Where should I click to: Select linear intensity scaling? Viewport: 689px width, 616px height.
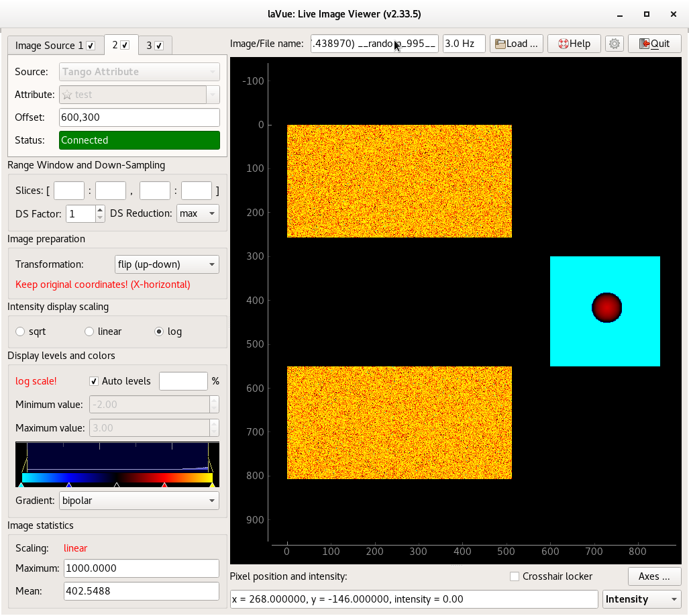coord(89,331)
